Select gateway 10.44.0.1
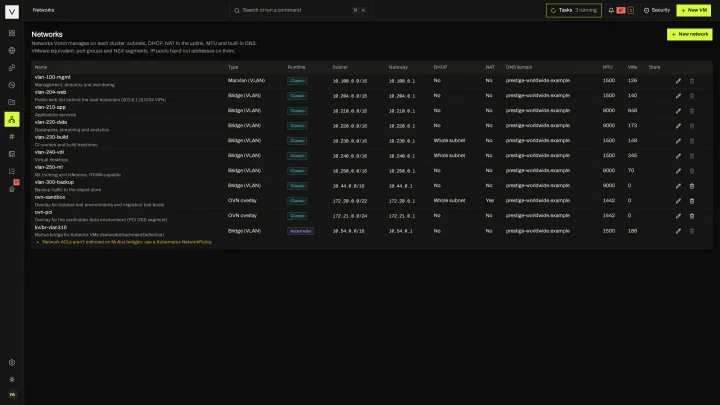720x405 pixels. click(x=400, y=186)
